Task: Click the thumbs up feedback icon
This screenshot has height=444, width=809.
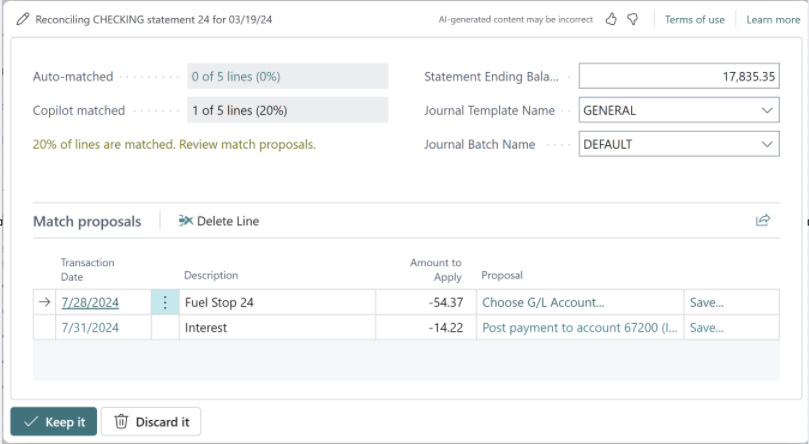Action: click(612, 19)
